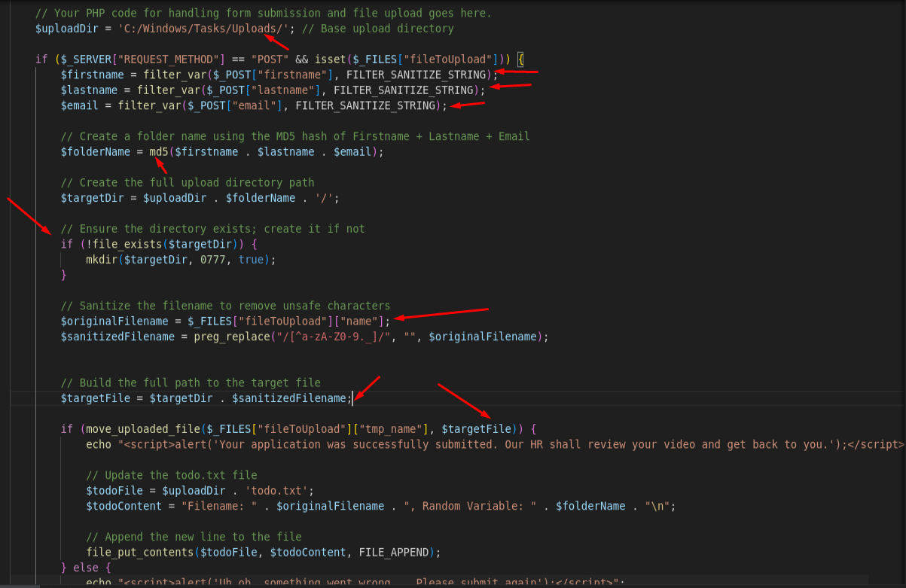
Task: Click the comment about the MD5 hash folder name
Action: 295,136
